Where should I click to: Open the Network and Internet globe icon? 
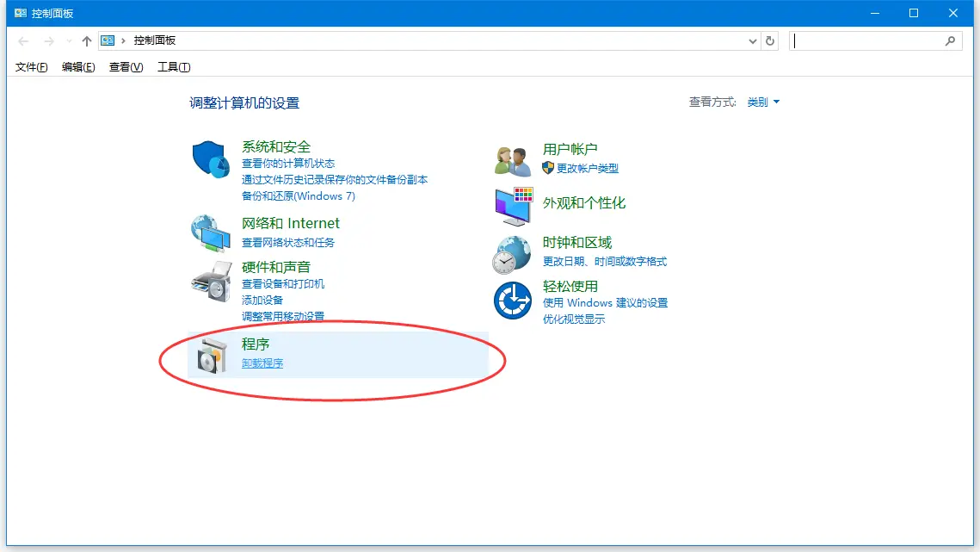[211, 233]
